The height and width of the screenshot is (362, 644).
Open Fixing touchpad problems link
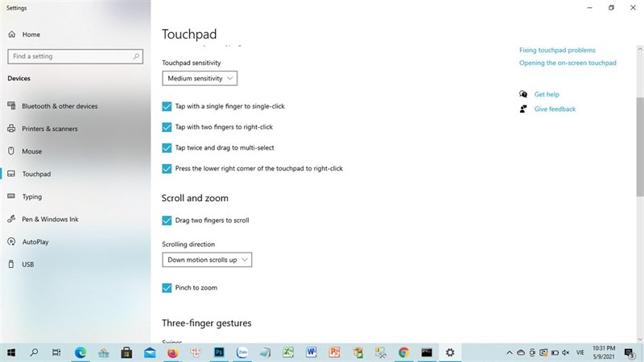click(x=557, y=50)
